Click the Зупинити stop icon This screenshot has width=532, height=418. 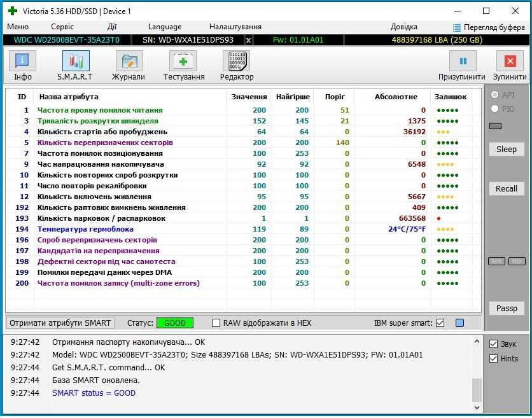[x=510, y=62]
